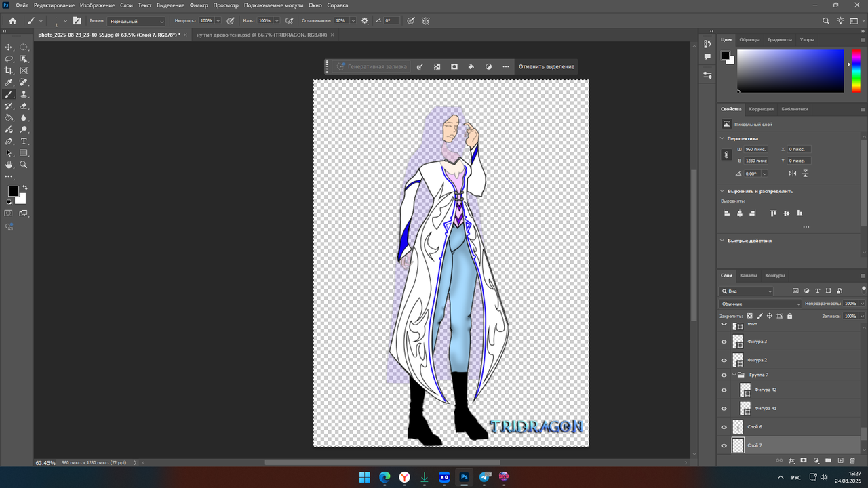
Task: Select the Hand tool
Action: point(9,165)
